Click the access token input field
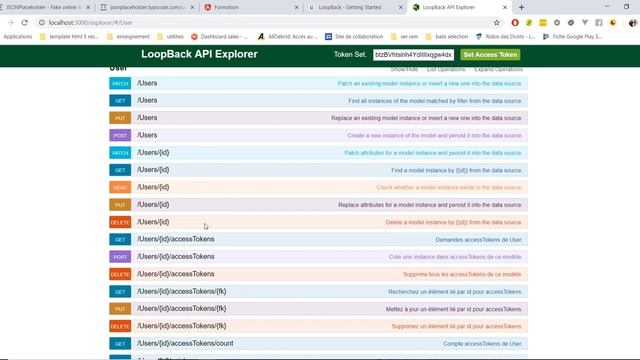 click(x=413, y=55)
